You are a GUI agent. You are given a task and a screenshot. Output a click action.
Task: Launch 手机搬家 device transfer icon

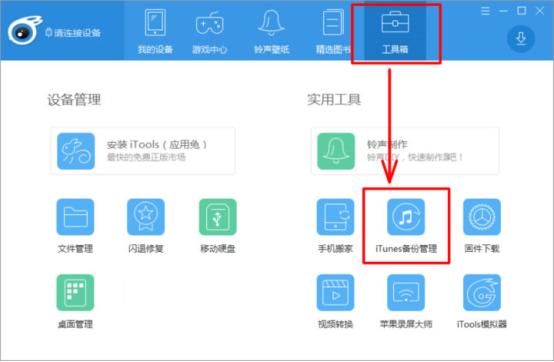(335, 217)
